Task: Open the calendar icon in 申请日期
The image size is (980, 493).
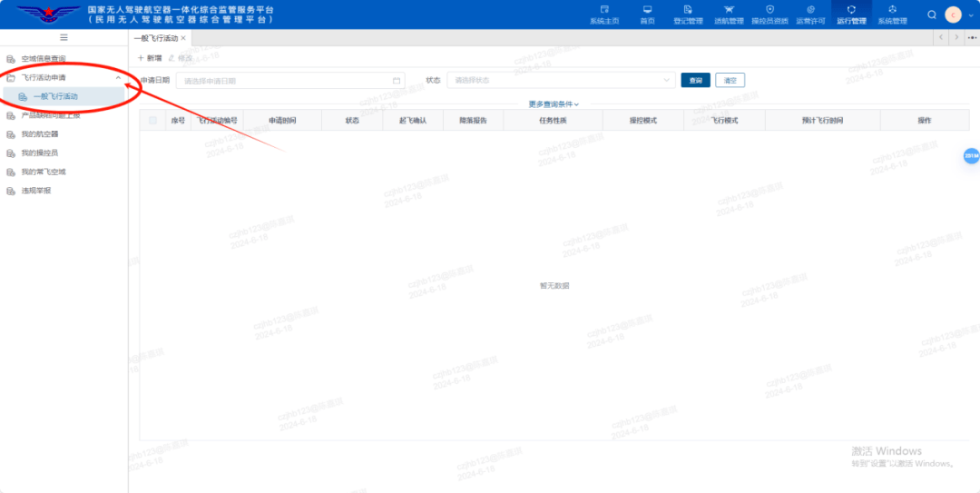Action: 397,81
